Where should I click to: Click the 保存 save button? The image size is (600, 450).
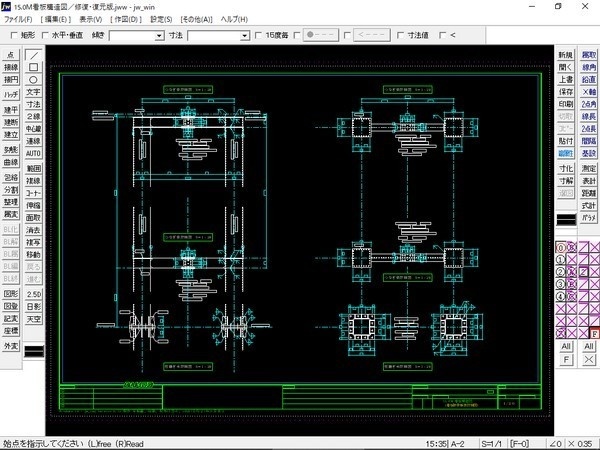[x=566, y=92]
